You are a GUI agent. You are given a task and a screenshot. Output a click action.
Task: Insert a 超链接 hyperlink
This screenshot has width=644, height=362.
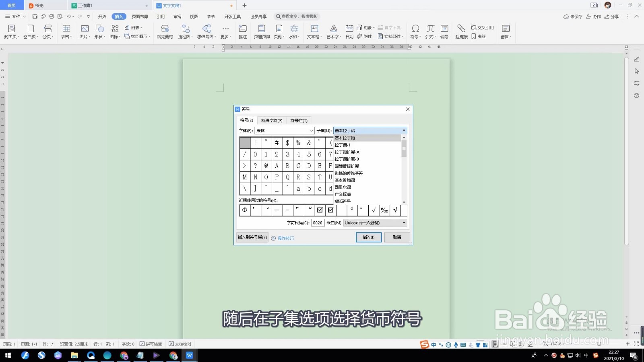[x=461, y=31]
